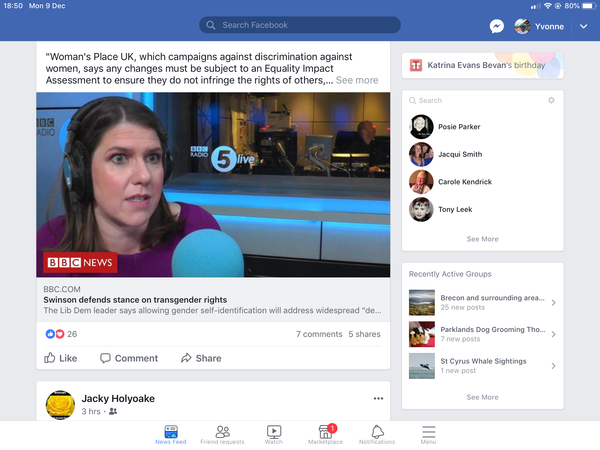Click the red Marketplace badge
Image resolution: width=600 pixels, height=450 pixels.
click(x=332, y=428)
